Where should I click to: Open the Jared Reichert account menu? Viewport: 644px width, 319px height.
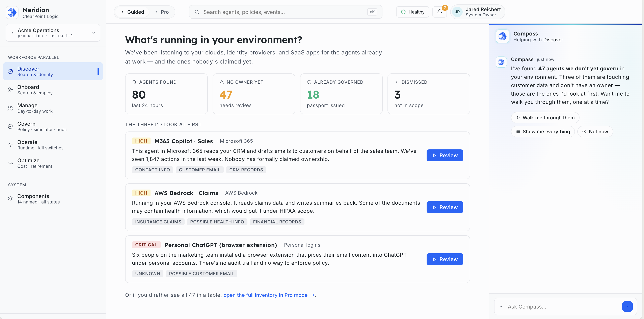(x=478, y=12)
